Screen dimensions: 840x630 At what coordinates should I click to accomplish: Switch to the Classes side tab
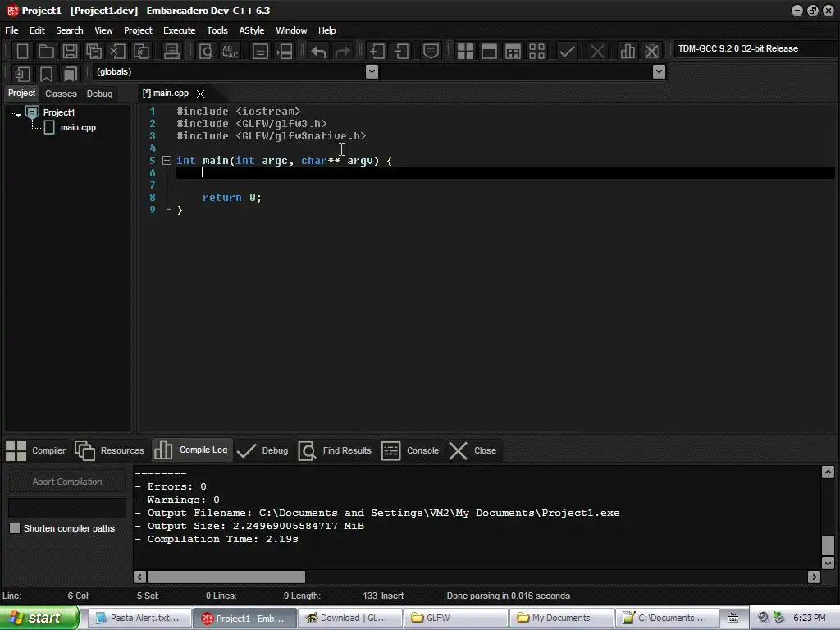61,94
